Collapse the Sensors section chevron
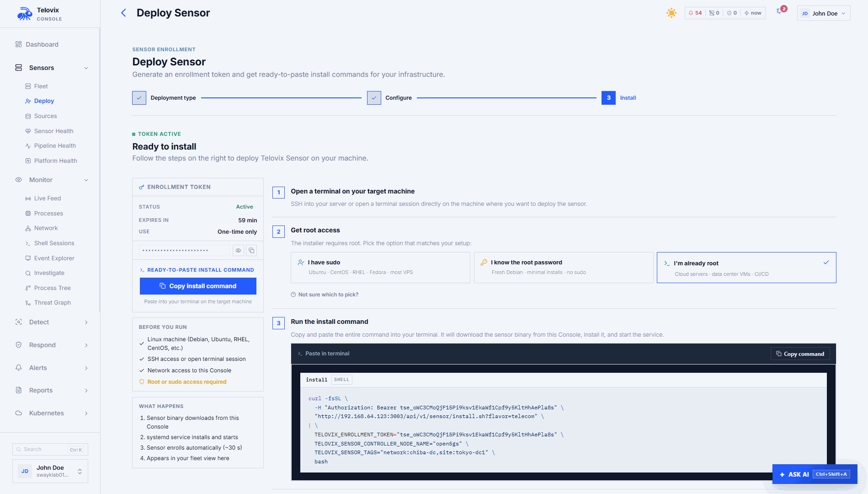The height and width of the screenshot is (494, 868). (x=86, y=68)
